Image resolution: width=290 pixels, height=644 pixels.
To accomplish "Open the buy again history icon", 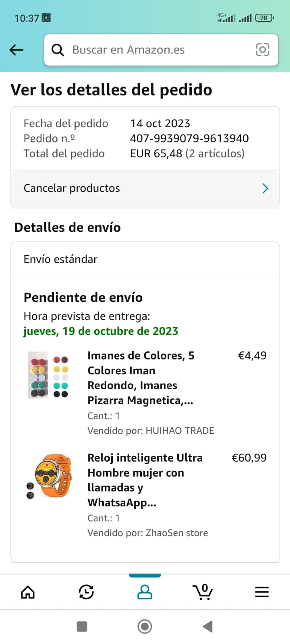I will coord(86,592).
